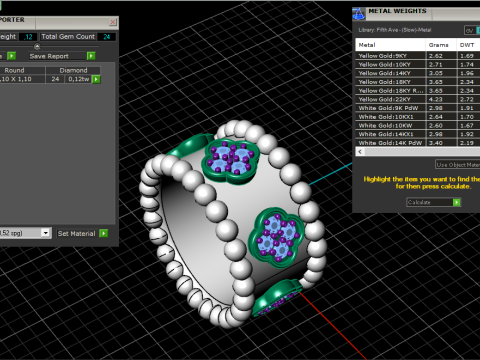The height and width of the screenshot is (360, 480).
Task: Select the gem quantity 24 cell
Action: coord(55,79)
